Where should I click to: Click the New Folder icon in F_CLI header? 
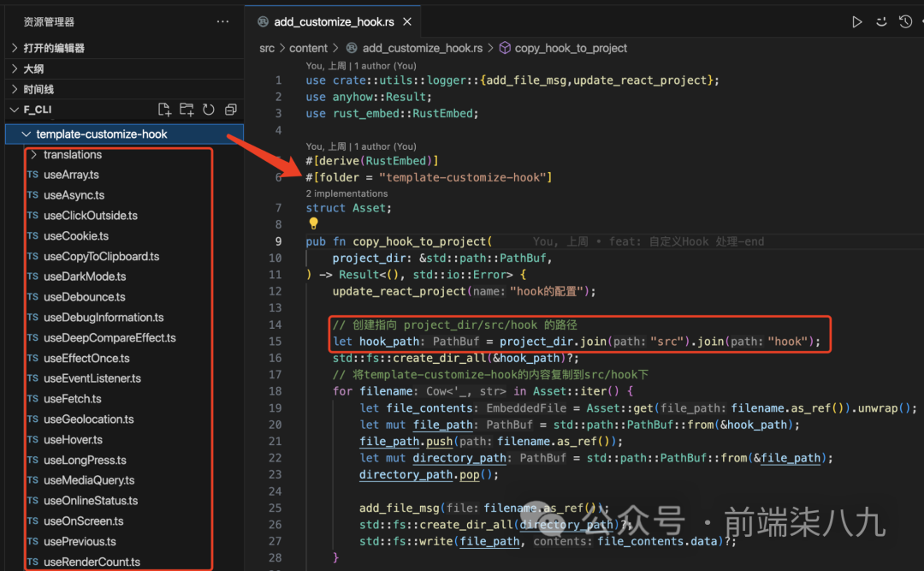(x=187, y=110)
